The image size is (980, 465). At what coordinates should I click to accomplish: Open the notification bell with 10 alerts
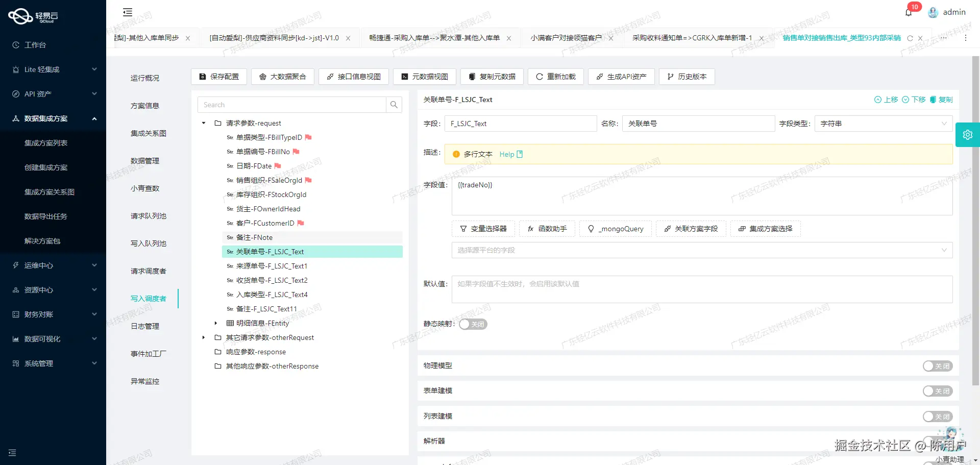(x=909, y=12)
